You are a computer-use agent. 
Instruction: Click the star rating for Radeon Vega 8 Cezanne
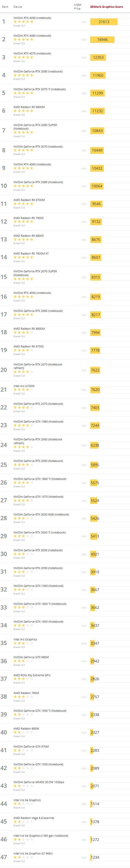click(x=23, y=822)
